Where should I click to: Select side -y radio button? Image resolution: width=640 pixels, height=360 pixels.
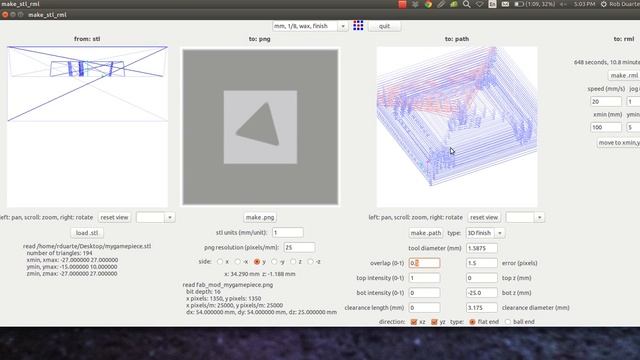274,262
